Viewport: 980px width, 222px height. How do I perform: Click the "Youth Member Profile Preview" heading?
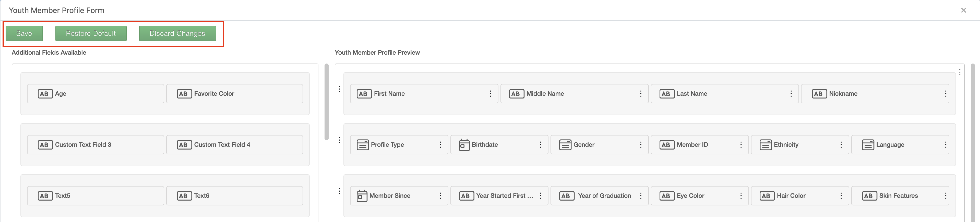(x=377, y=53)
